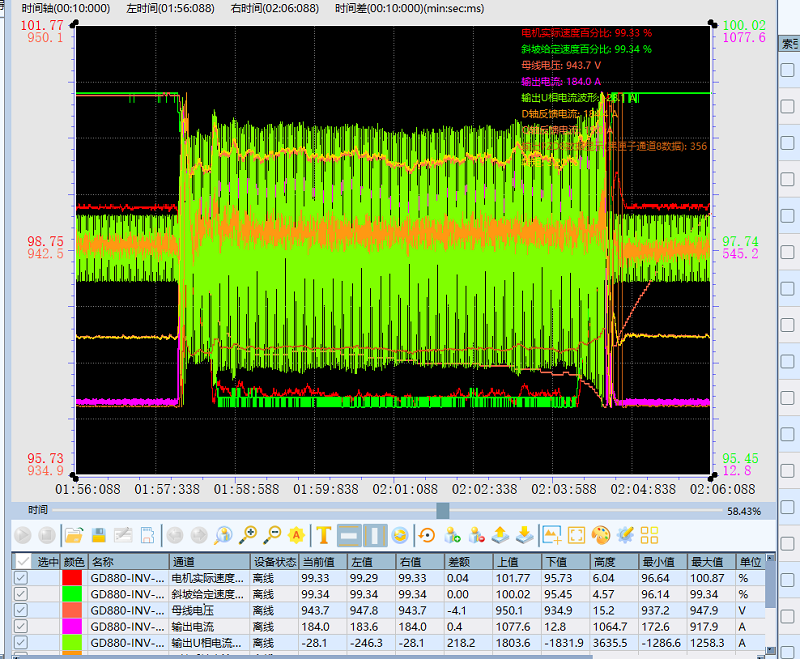
Task: Toggle the vertical cursor line button
Action: (x=373, y=535)
